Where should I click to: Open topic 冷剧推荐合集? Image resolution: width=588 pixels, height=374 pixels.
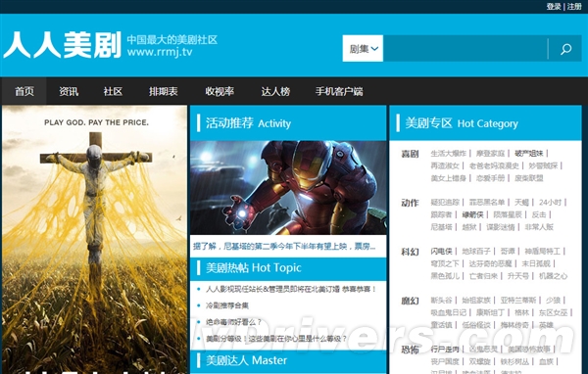[227, 305]
